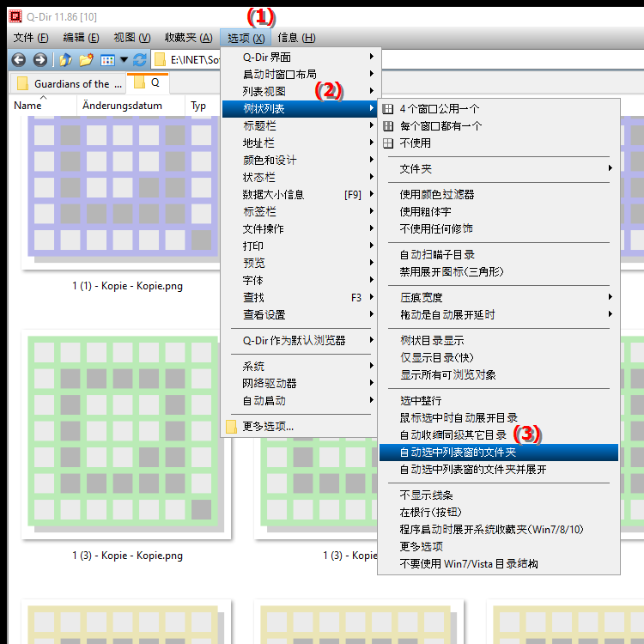The image size is (644, 644).
Task: Expand the 数据大小信息 [F9] submenu
Action: tap(301, 195)
